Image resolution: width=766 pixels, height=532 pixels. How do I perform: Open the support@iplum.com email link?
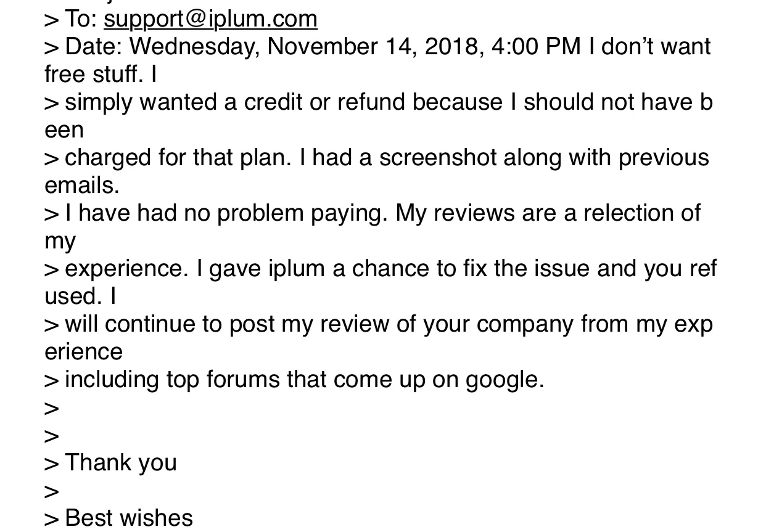(x=210, y=19)
